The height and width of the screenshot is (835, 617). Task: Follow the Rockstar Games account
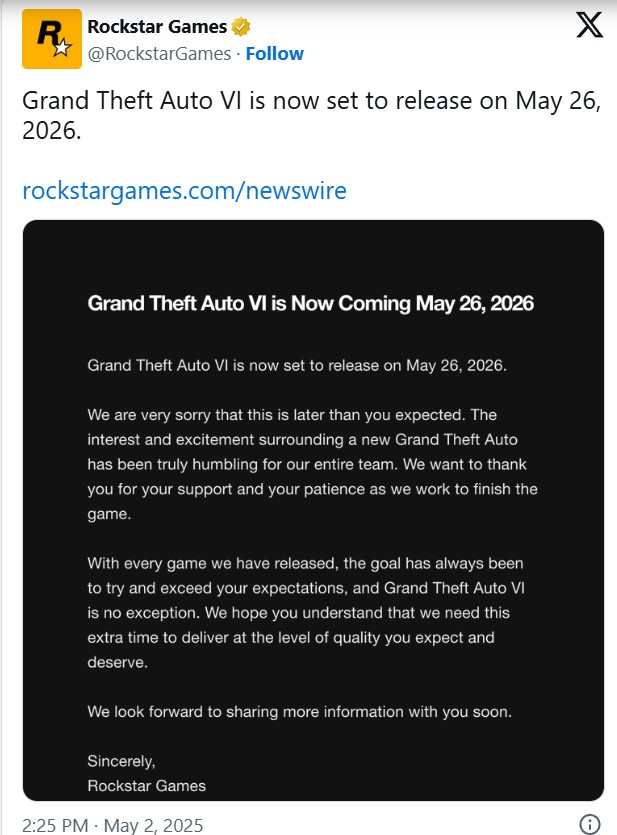tap(275, 54)
